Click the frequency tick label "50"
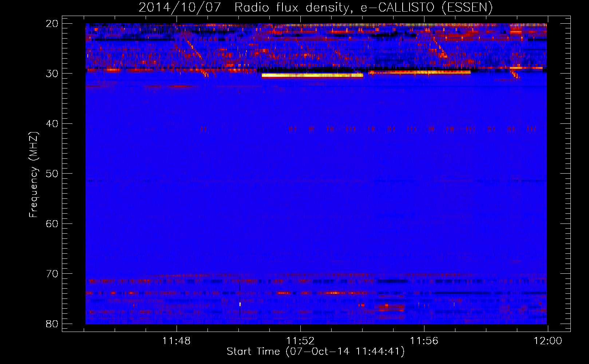Screen dimensions: 589x364 coord(52,174)
